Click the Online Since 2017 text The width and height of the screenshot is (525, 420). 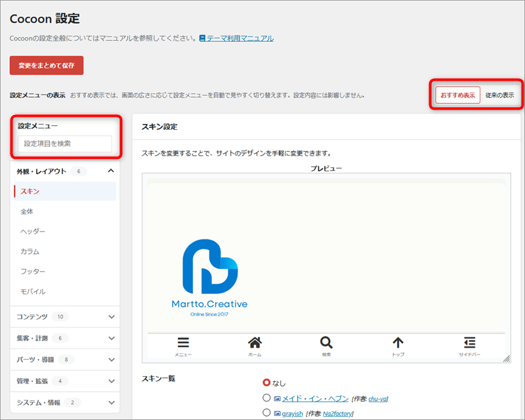[x=209, y=314]
